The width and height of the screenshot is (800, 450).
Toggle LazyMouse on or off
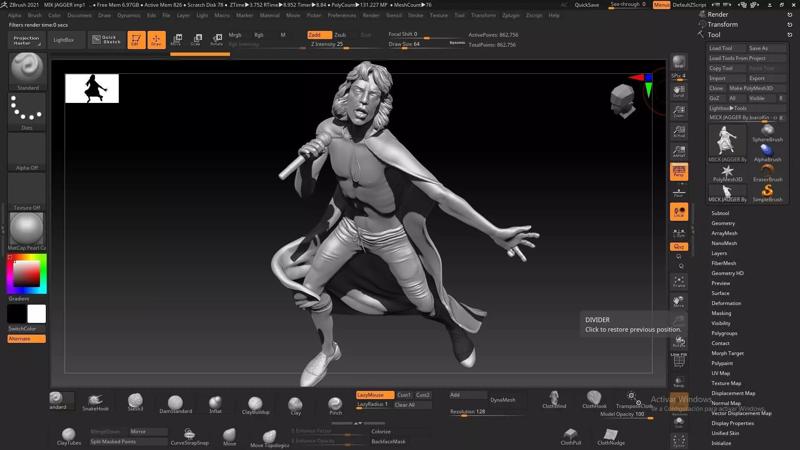pos(375,395)
